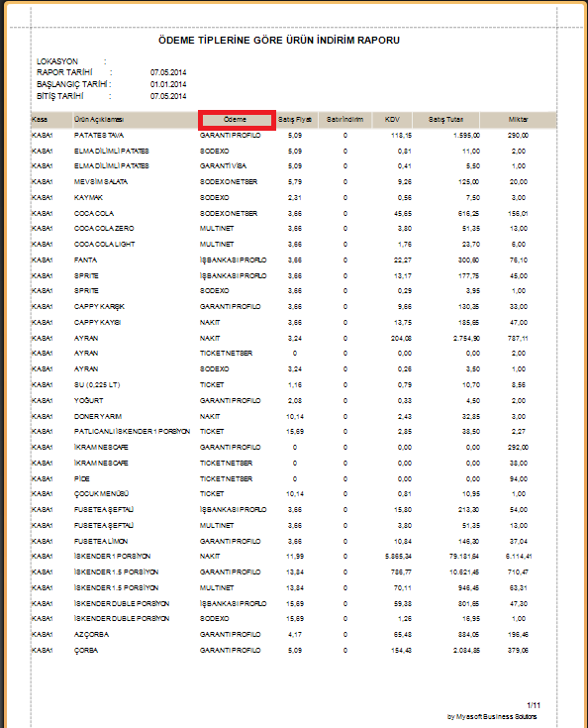The image size is (588, 728).
Task: Click the sales total 2.754,90
Action: coord(466,338)
